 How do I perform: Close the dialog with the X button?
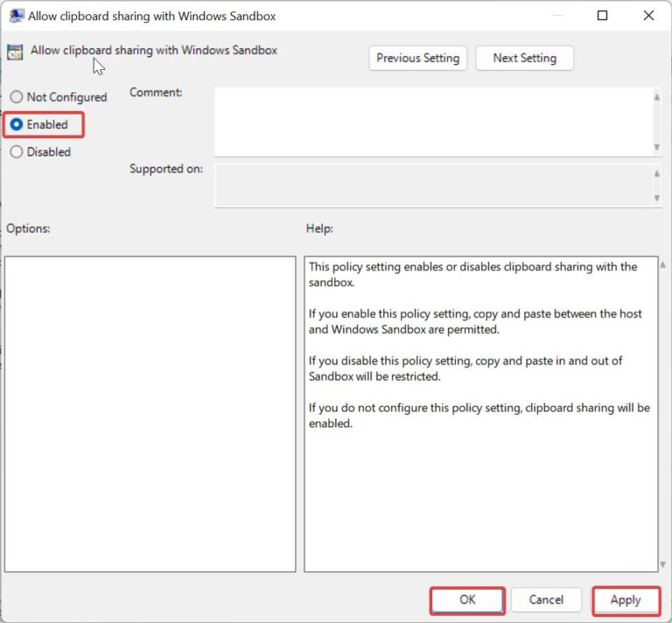point(648,16)
